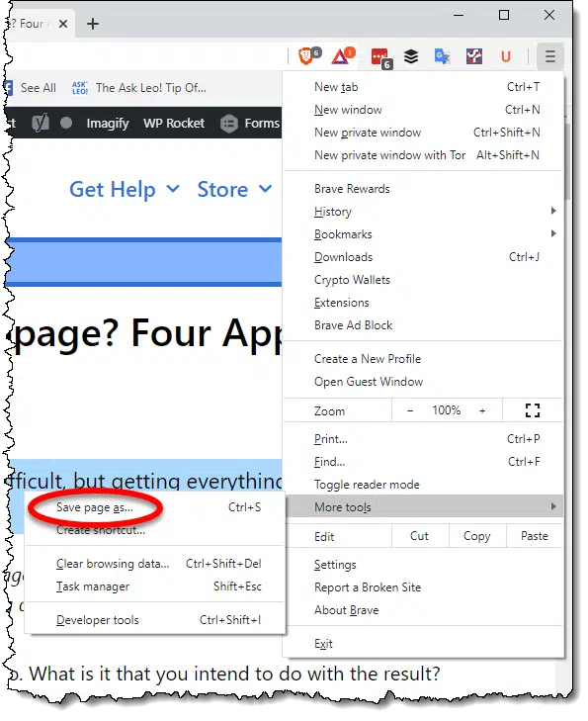Choose Save page as... in submenu
The height and width of the screenshot is (721, 588).
(x=155, y=507)
